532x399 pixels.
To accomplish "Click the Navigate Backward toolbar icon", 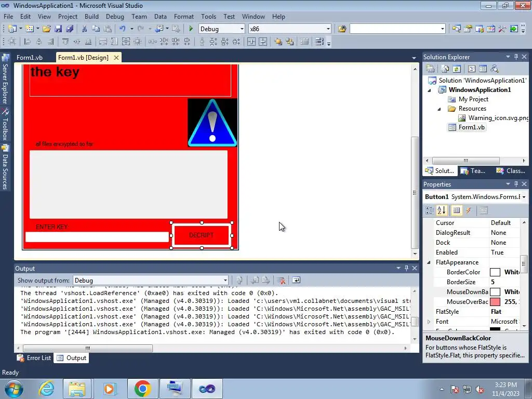I will (159, 29).
